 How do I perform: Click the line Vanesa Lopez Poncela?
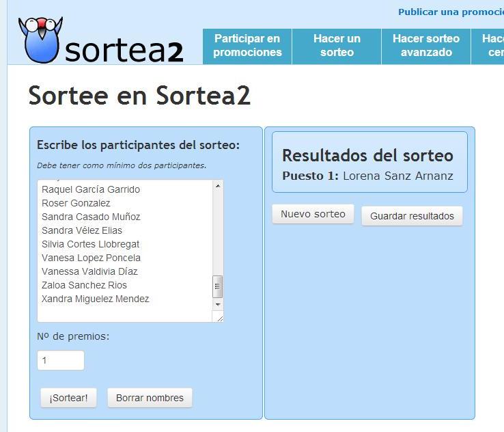point(92,258)
